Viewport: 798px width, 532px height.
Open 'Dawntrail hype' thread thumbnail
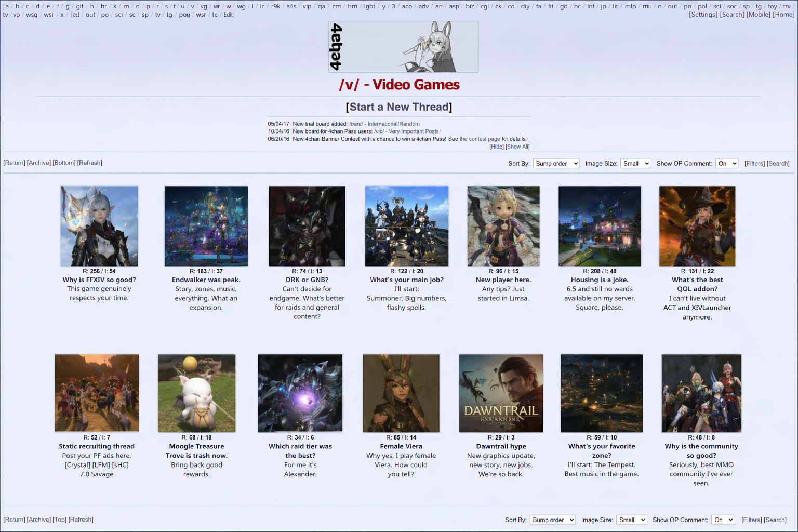point(501,393)
